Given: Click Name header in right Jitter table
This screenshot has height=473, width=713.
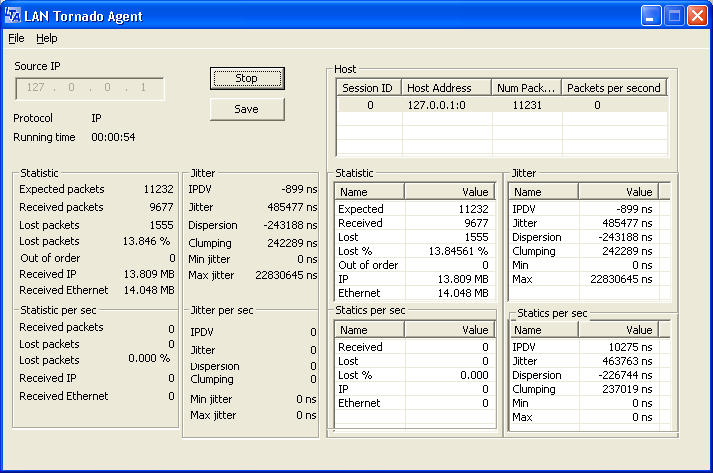Looking at the screenshot, I should click(x=543, y=192).
